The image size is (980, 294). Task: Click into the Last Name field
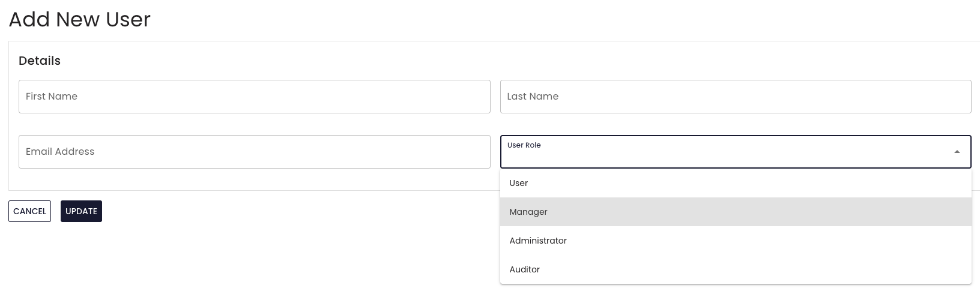tap(736, 97)
